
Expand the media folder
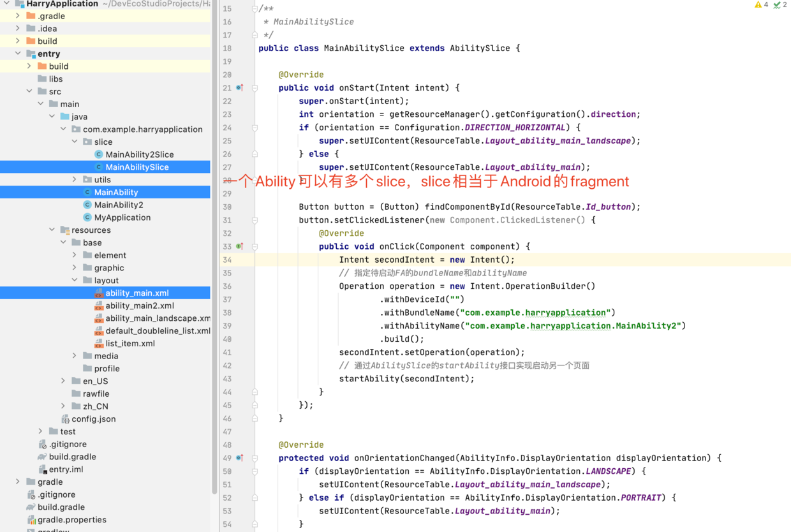pos(75,356)
